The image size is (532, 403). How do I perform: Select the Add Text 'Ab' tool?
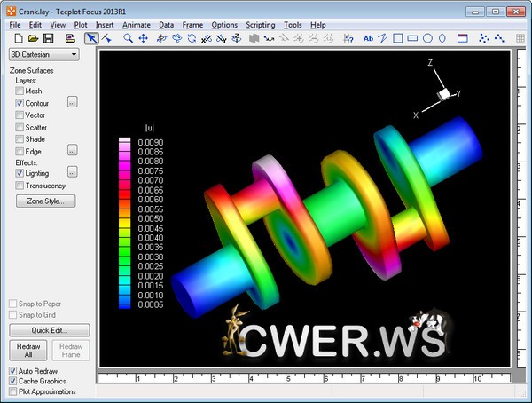tap(369, 38)
